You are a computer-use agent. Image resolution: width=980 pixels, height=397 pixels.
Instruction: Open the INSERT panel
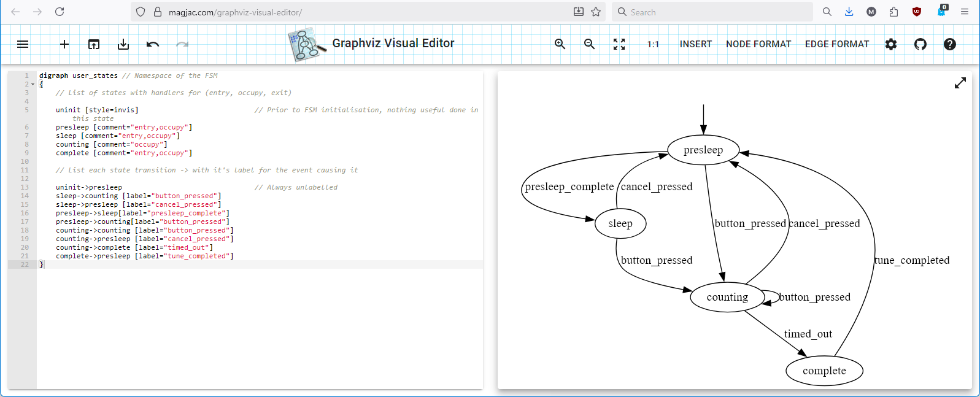click(696, 44)
